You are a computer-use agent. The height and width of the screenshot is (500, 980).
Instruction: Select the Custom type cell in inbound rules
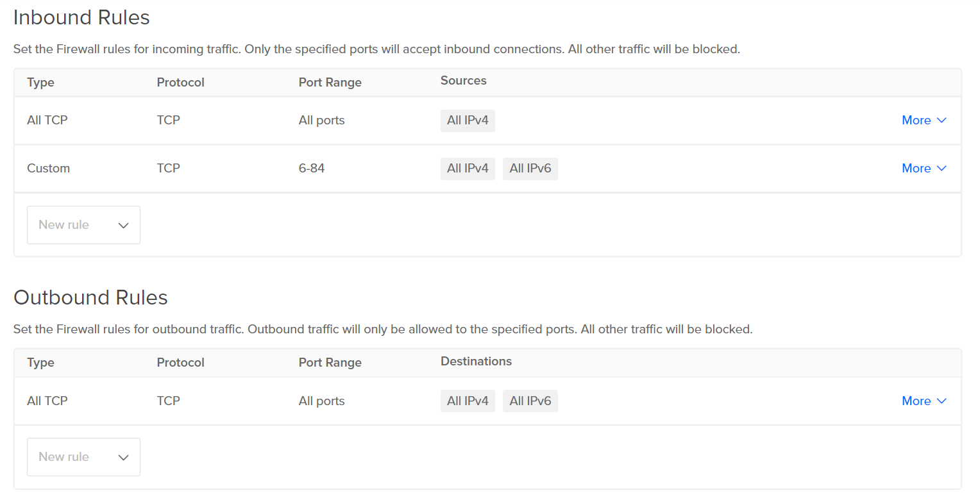coord(48,169)
